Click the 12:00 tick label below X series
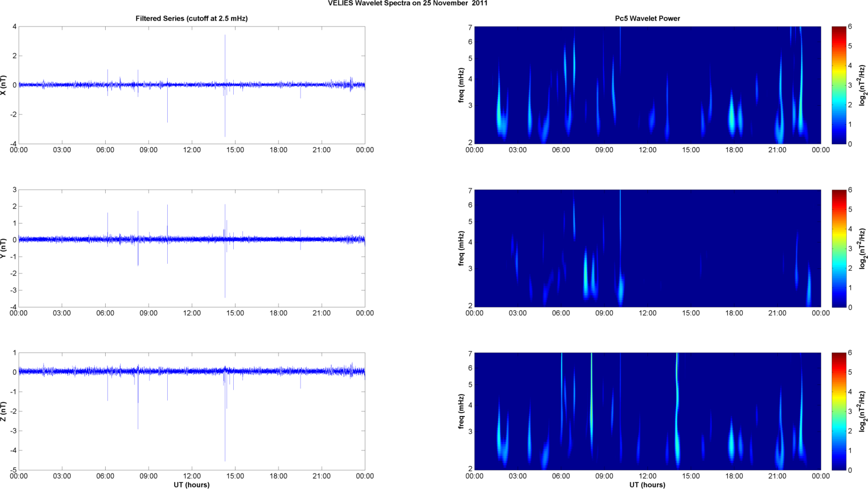The width and height of the screenshot is (868, 489). coord(192,150)
